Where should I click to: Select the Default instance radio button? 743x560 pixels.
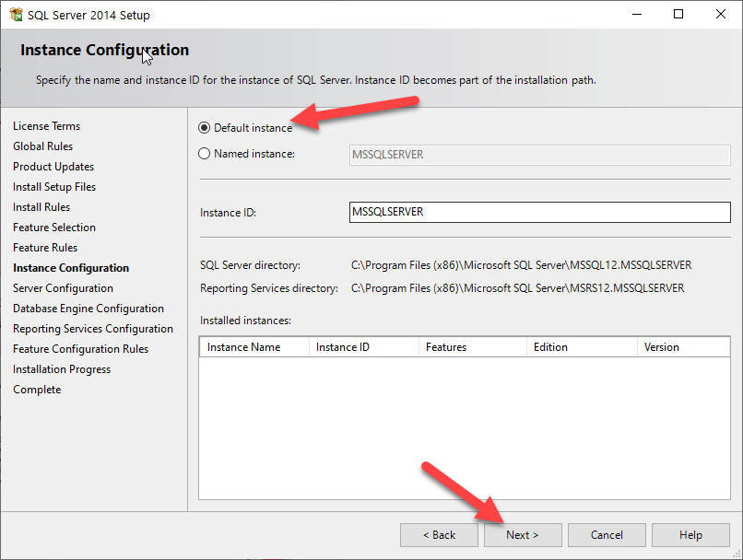click(205, 128)
